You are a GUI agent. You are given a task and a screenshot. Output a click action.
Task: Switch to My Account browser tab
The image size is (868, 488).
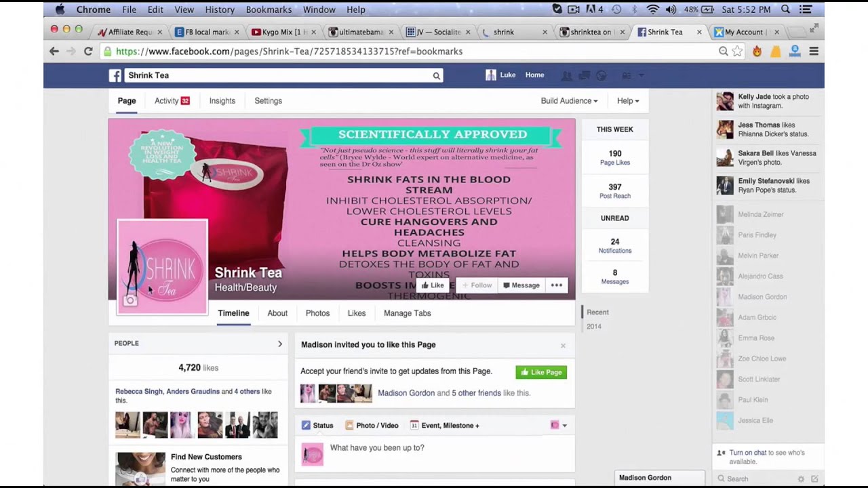747,32
